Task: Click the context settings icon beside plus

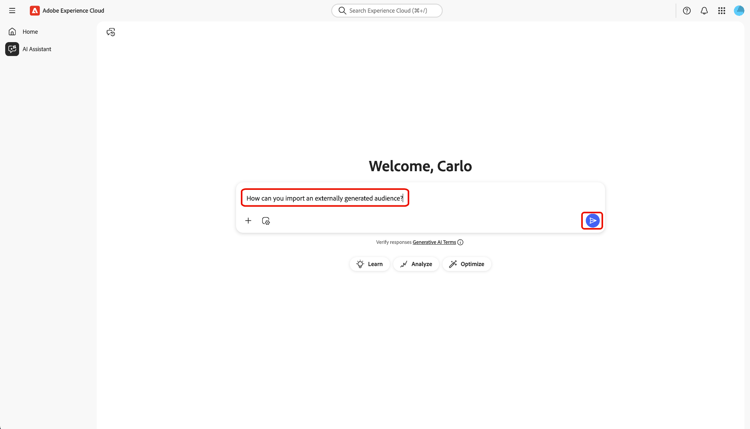Action: 265,220
